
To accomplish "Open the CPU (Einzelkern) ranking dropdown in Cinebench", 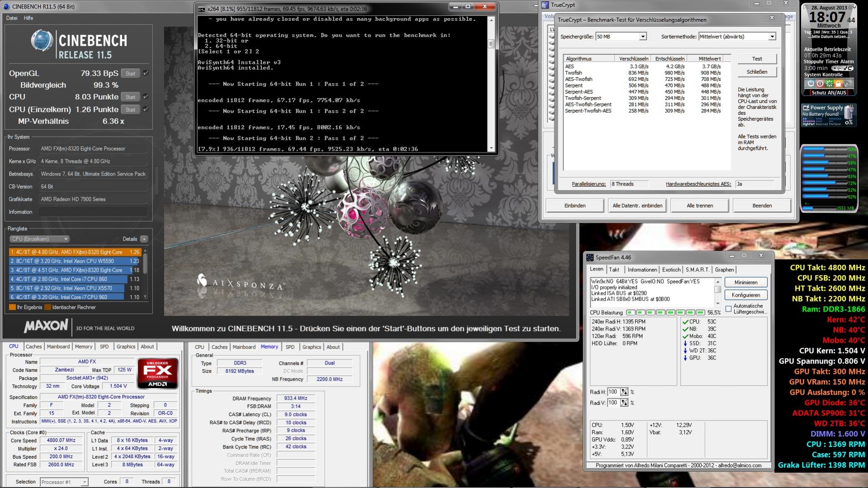I will pos(40,239).
